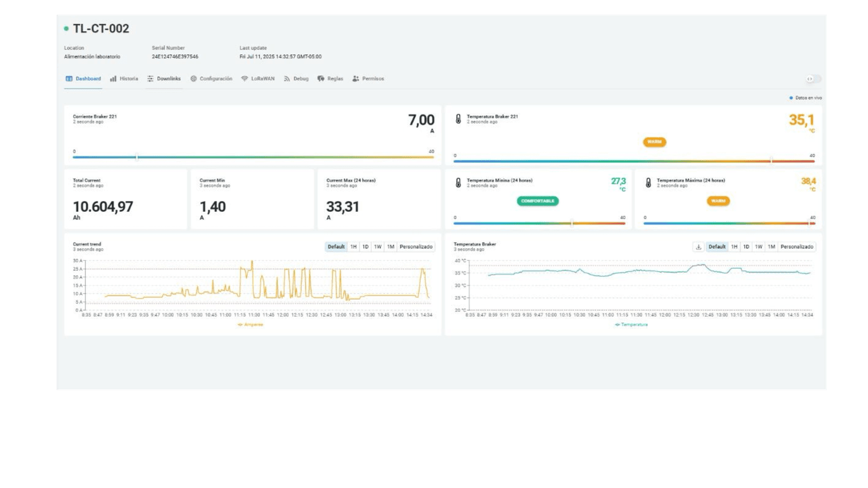Click the Current trend chart title
This screenshot has width=868, height=488.
pyautogui.click(x=87, y=244)
